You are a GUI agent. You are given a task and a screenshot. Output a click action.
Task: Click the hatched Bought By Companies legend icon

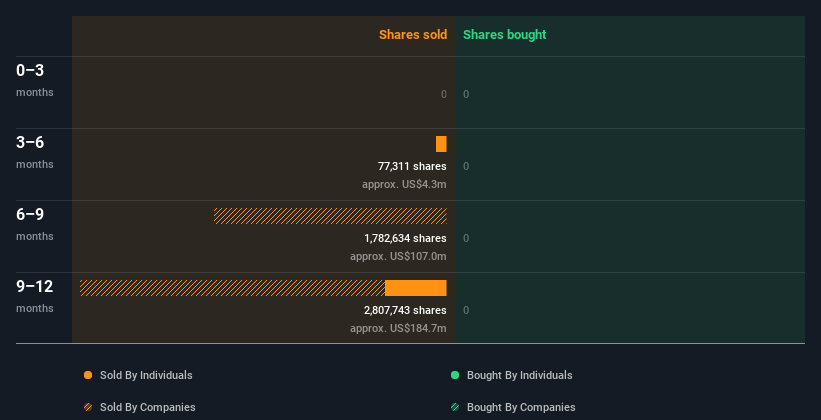(455, 407)
